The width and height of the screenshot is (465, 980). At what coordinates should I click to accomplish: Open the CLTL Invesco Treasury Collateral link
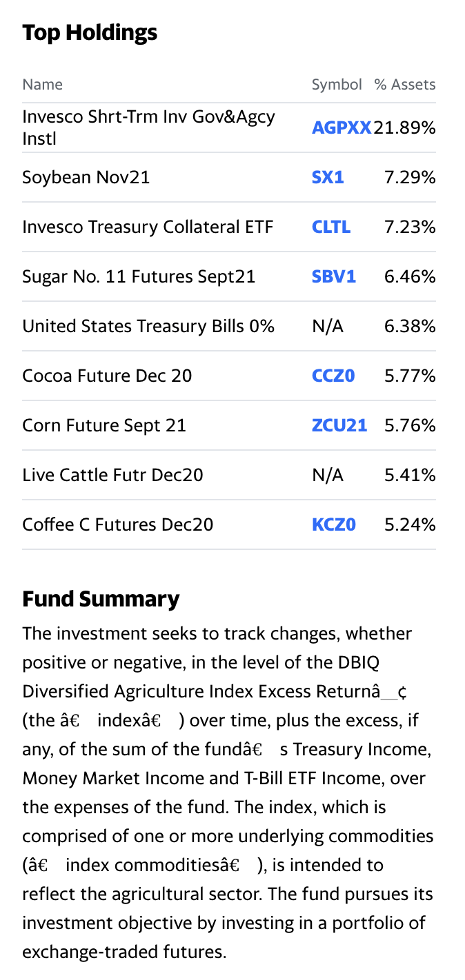pos(330,227)
